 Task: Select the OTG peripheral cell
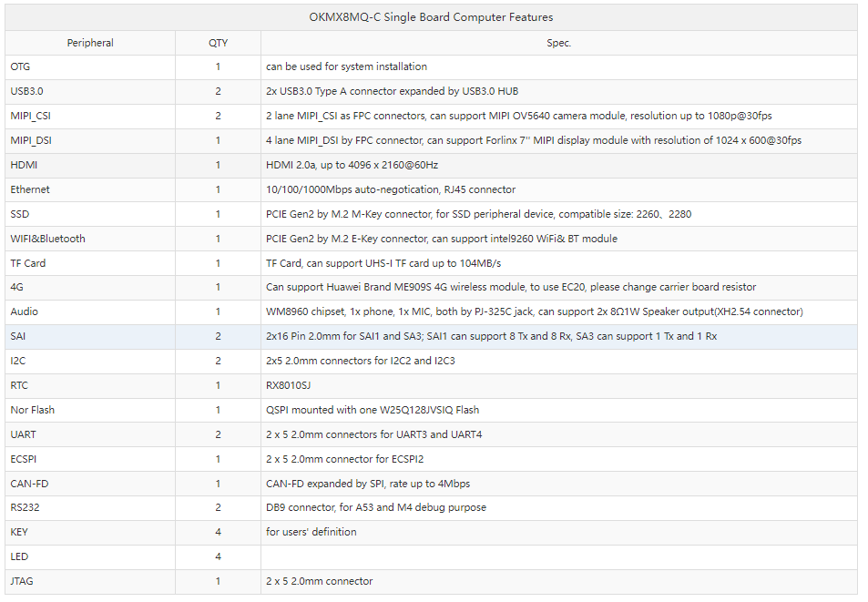point(90,67)
